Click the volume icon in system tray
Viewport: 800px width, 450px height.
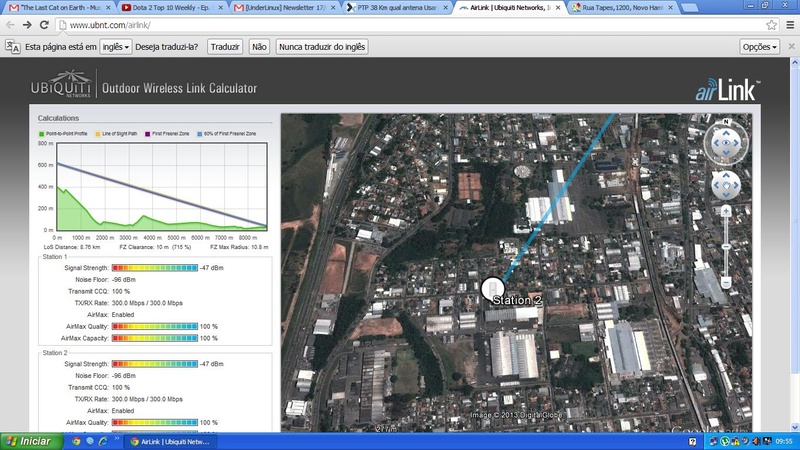click(x=755, y=441)
